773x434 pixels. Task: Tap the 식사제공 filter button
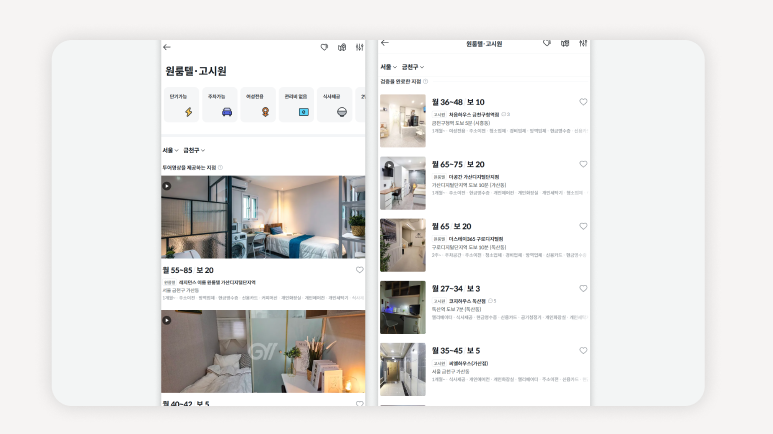click(335, 105)
